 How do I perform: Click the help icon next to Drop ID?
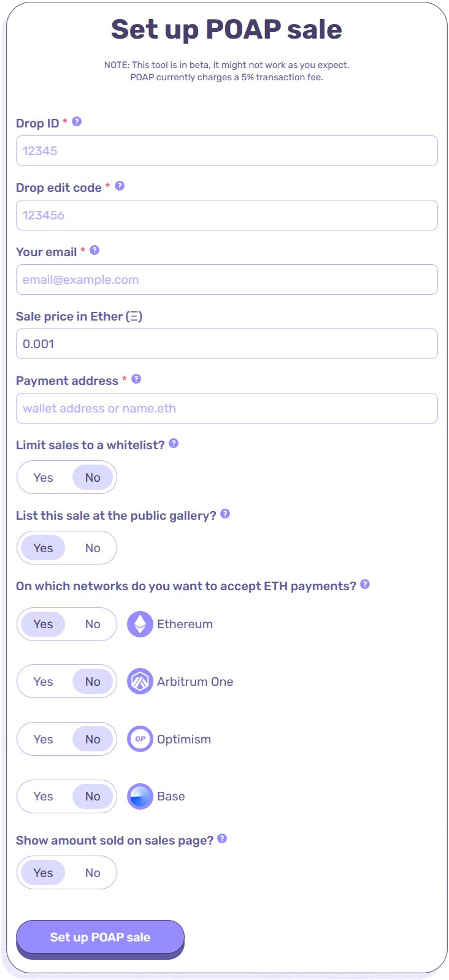point(77,121)
